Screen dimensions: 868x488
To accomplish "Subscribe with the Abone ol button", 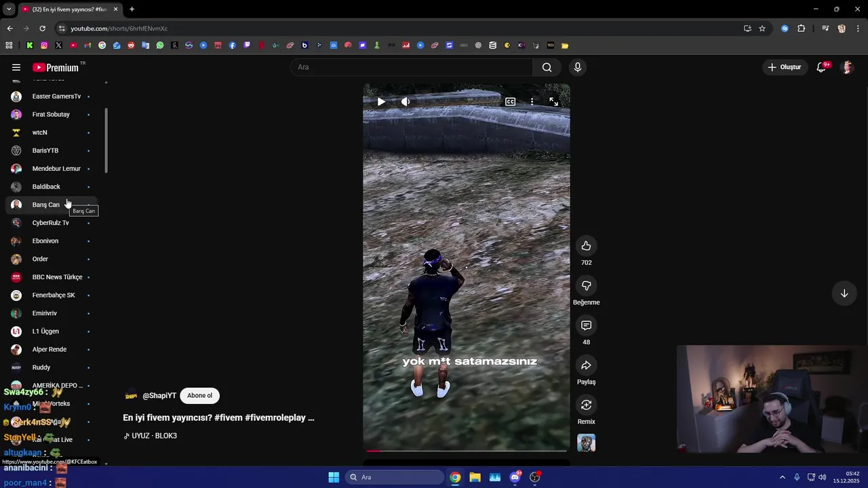I will click(200, 396).
